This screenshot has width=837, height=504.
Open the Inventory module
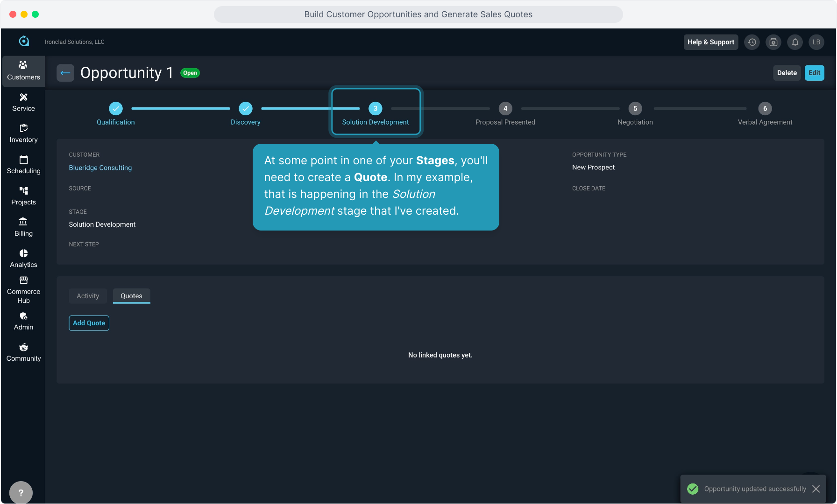(23, 133)
